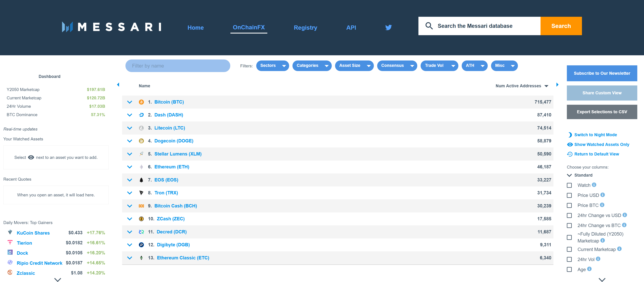The height and width of the screenshot is (282, 644).
Task: Click the Filter by name input field
Action: [177, 66]
